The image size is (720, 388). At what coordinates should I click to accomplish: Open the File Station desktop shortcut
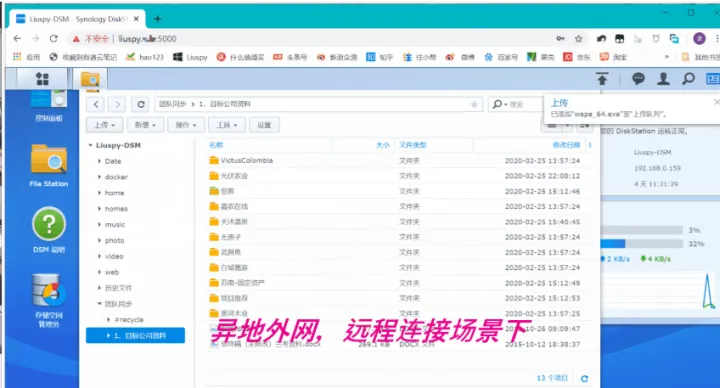[x=49, y=165]
